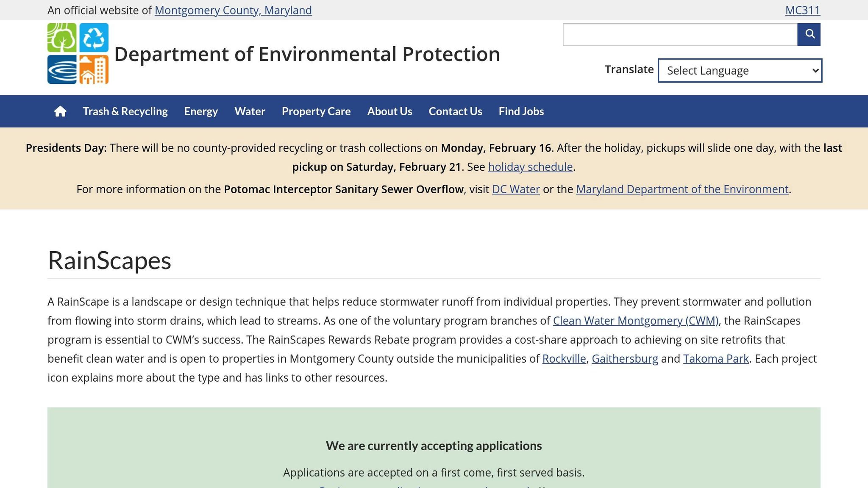
Task: Select Property Care in navigation bar
Action: 316,111
